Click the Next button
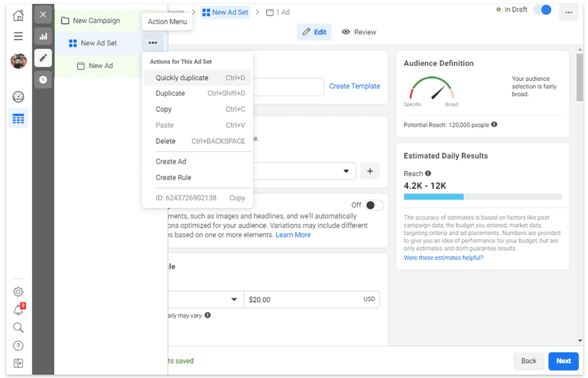Screen dimensions: 588x378 [563, 361]
